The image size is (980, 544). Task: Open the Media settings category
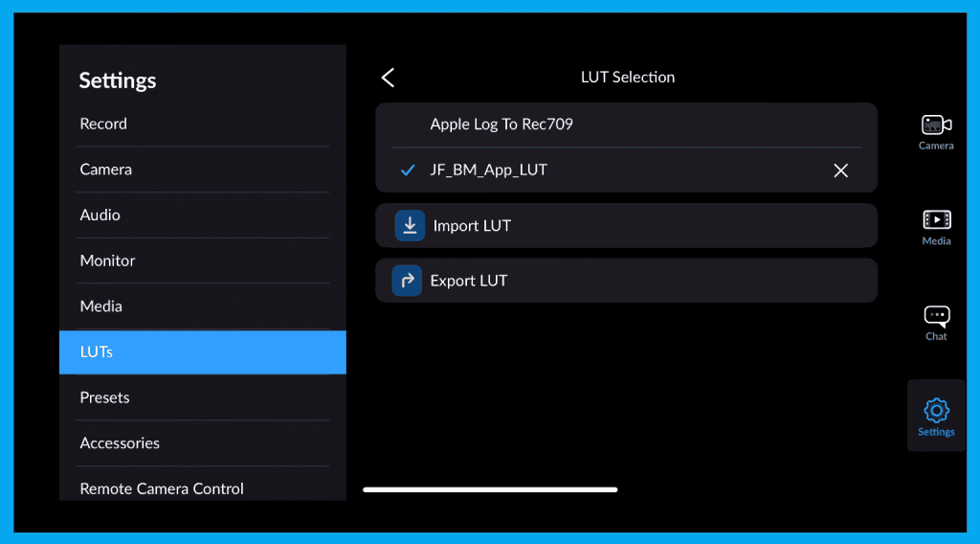click(100, 306)
